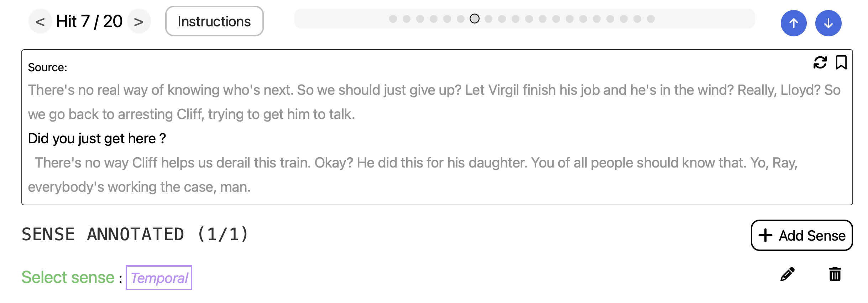Delete the Temporal sense annotation
This screenshot has width=868, height=303.
[x=835, y=274]
